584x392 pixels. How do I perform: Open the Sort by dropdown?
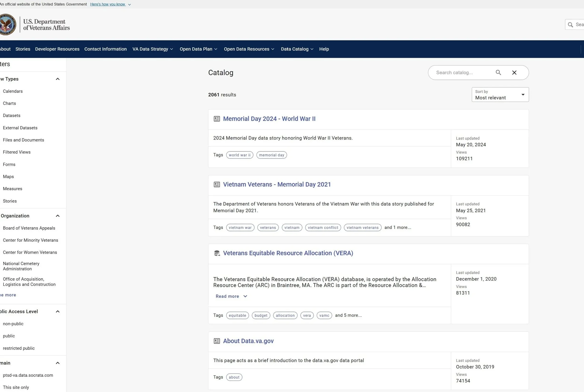pyautogui.click(x=500, y=94)
